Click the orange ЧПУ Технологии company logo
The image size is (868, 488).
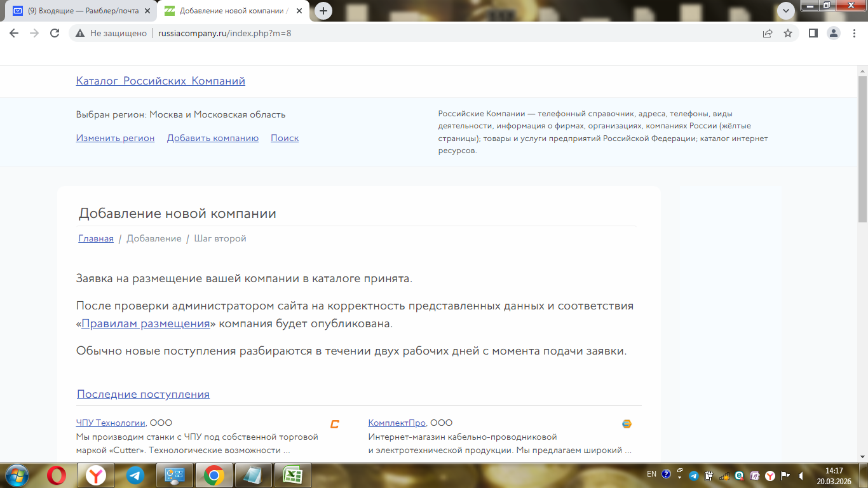pos(335,424)
